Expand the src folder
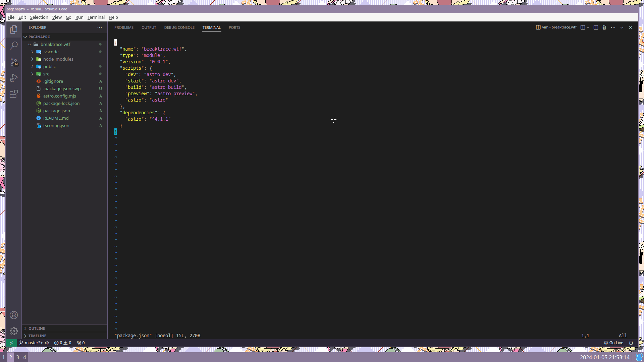This screenshot has height=362, width=644. click(x=46, y=74)
